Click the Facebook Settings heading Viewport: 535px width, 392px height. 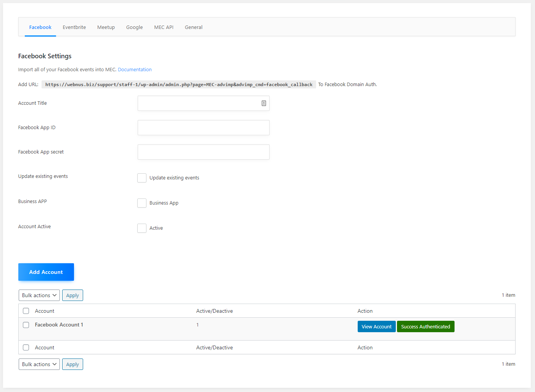point(45,56)
